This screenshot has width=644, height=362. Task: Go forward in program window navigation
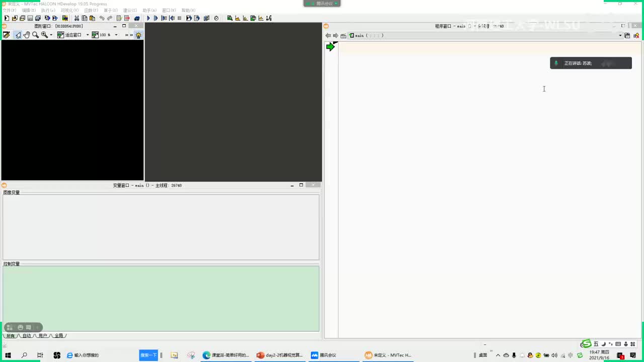pos(336,36)
